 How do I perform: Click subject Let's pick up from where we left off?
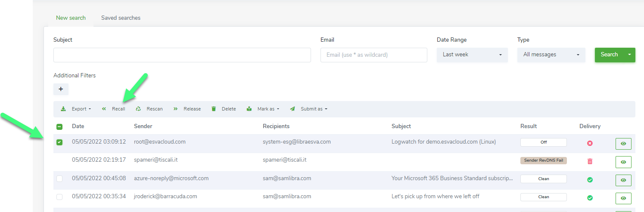(x=435, y=196)
